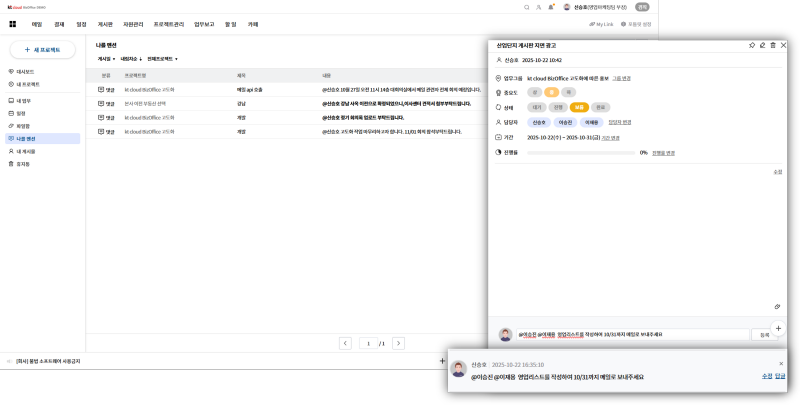Screen dimensions: 800x405
Task: Expand the 게시일 sort dropdown
Action: click(x=105, y=59)
